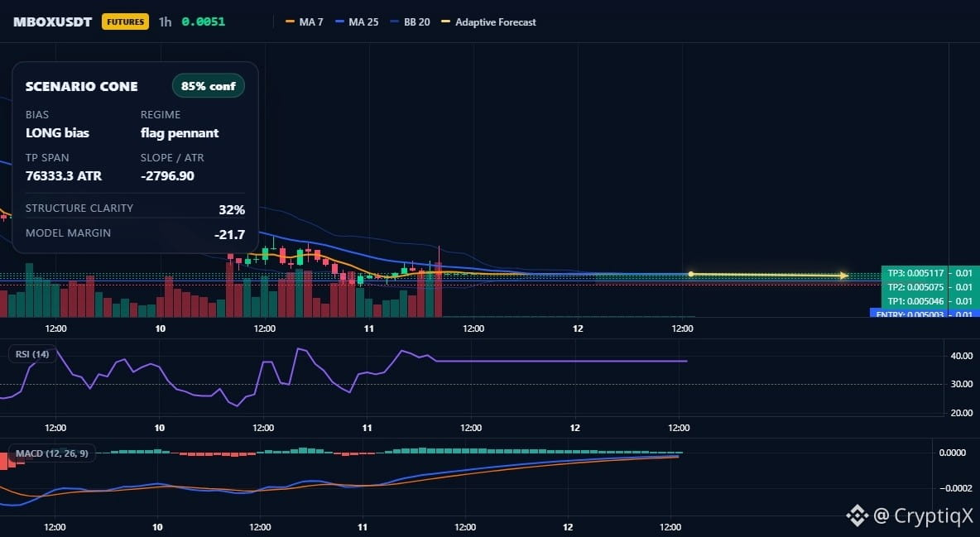
Task: Select the 1h timeframe label
Action: pos(165,22)
